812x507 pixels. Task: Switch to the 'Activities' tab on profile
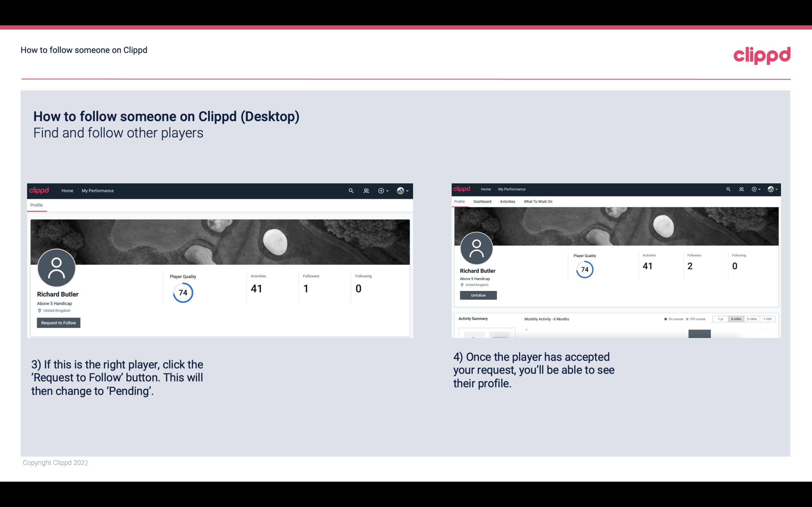pyautogui.click(x=506, y=202)
